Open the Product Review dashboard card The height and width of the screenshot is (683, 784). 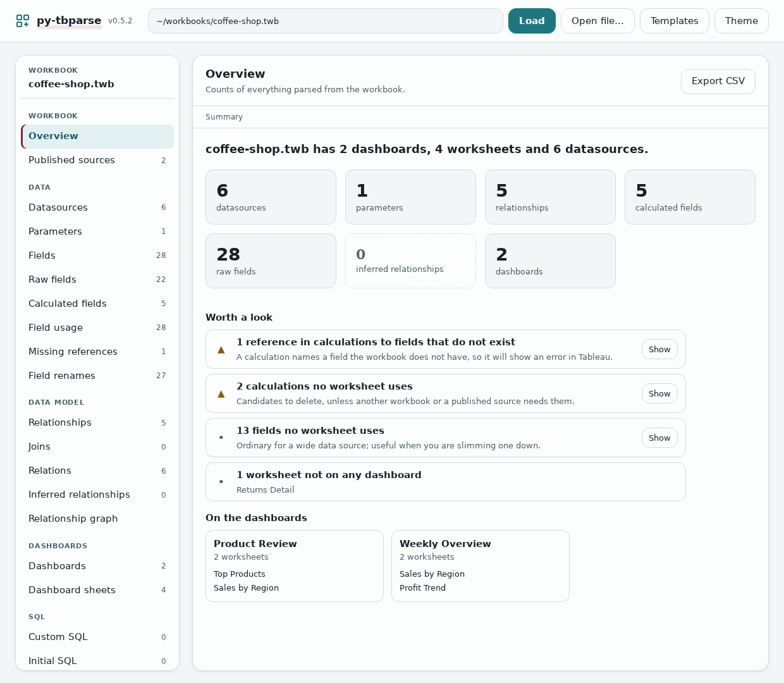pyautogui.click(x=295, y=566)
